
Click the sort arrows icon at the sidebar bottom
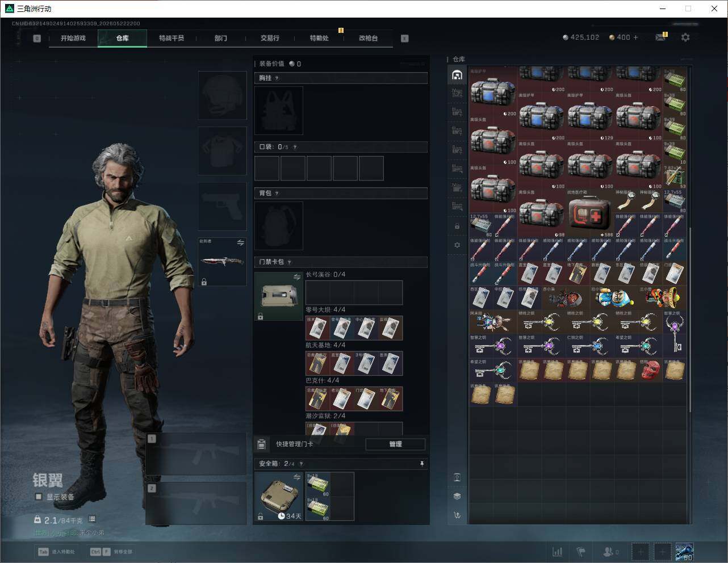(x=457, y=515)
